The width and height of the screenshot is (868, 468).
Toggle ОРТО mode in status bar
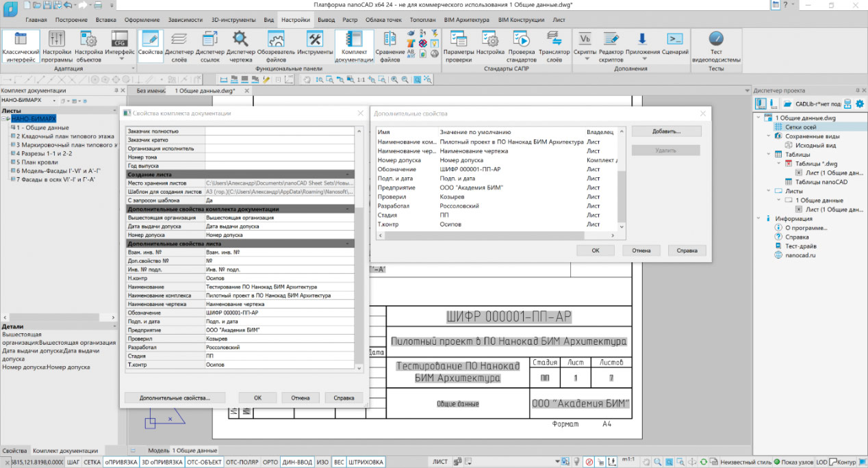click(x=270, y=463)
